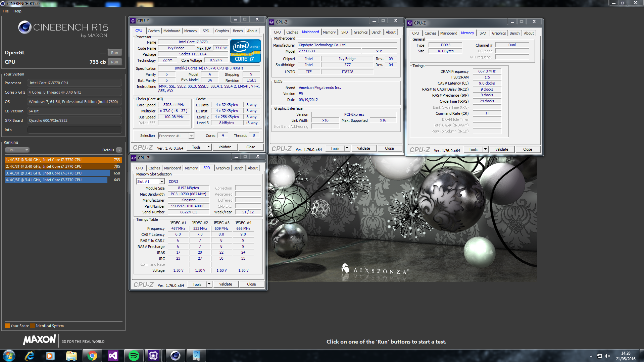Select ranking entry with score 705
Viewport: 644px width, 362px height.
pyautogui.click(x=63, y=166)
